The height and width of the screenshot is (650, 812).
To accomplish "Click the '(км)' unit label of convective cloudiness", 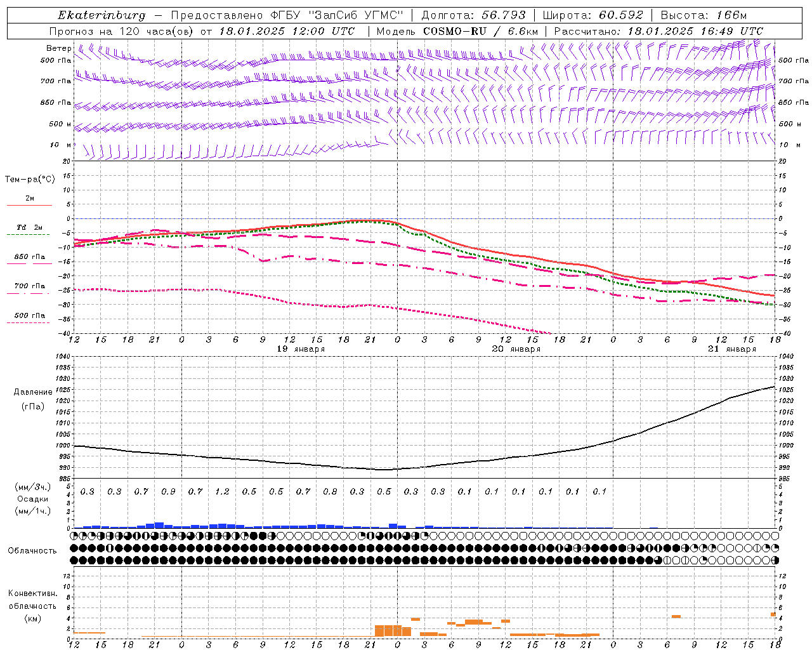I will tap(32, 618).
